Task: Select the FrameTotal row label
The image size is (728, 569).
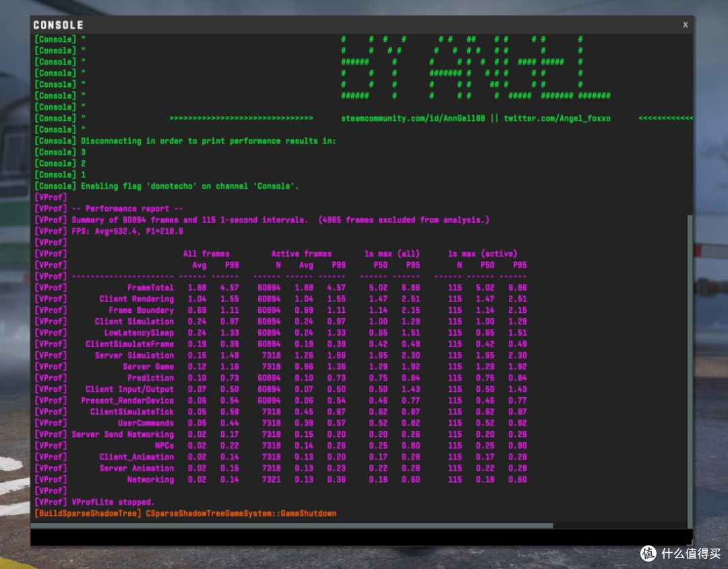Action: coord(150,287)
